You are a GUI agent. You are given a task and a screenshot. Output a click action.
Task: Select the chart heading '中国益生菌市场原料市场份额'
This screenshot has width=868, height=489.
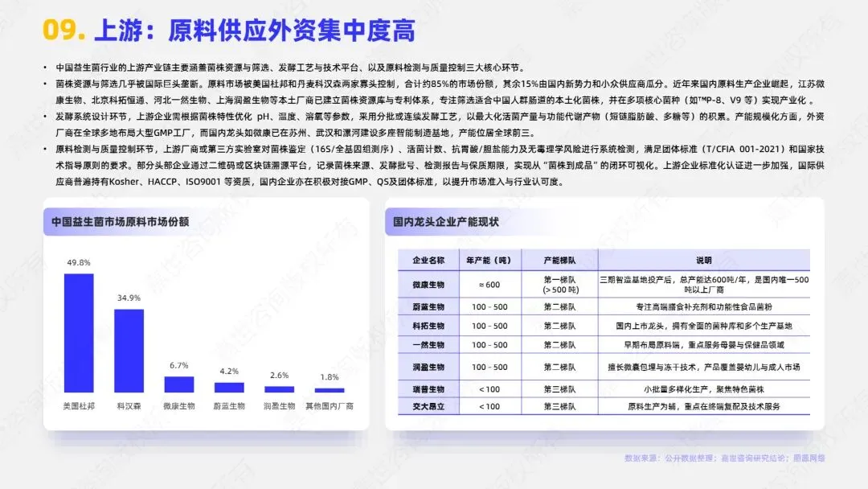pos(120,221)
